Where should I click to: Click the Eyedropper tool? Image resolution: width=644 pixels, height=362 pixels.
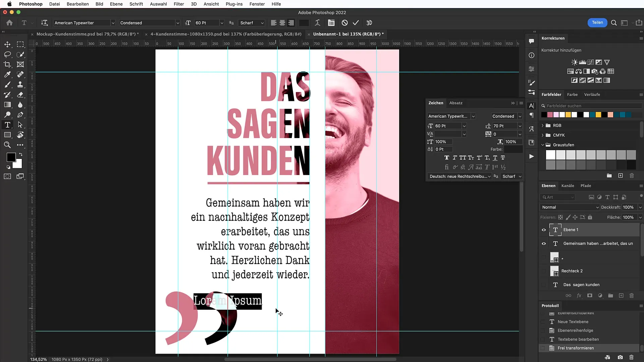tap(7, 74)
